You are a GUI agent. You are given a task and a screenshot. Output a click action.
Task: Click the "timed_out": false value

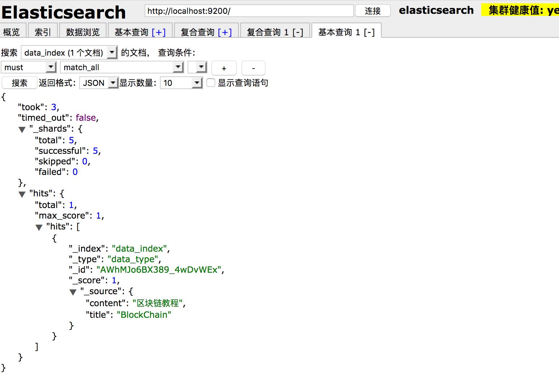86,118
